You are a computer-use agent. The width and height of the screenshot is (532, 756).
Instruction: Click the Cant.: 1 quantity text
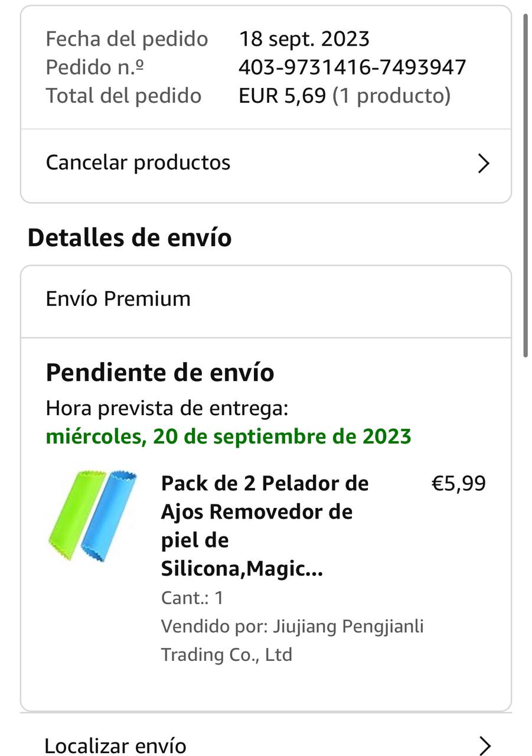pos(192,598)
